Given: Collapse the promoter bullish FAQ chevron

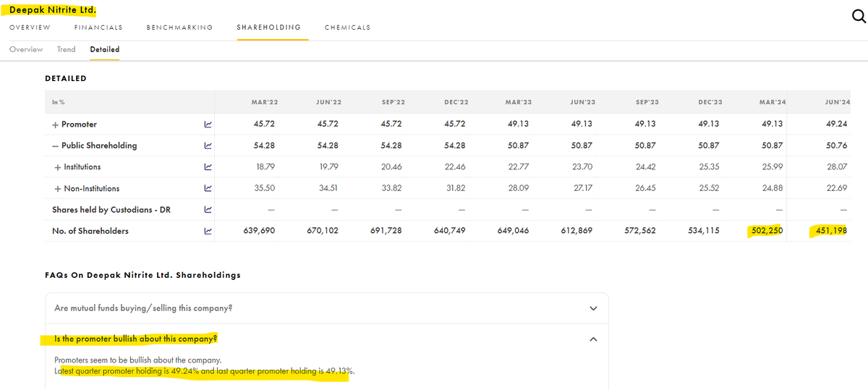Looking at the screenshot, I should click(593, 339).
